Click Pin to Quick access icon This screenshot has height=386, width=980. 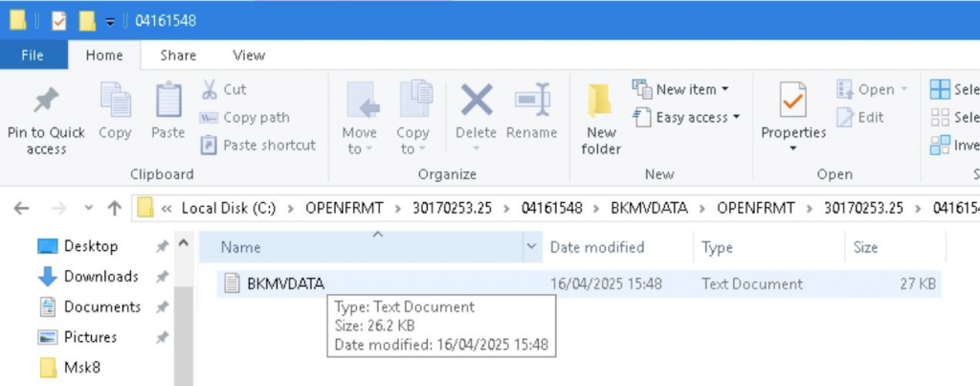point(45,102)
